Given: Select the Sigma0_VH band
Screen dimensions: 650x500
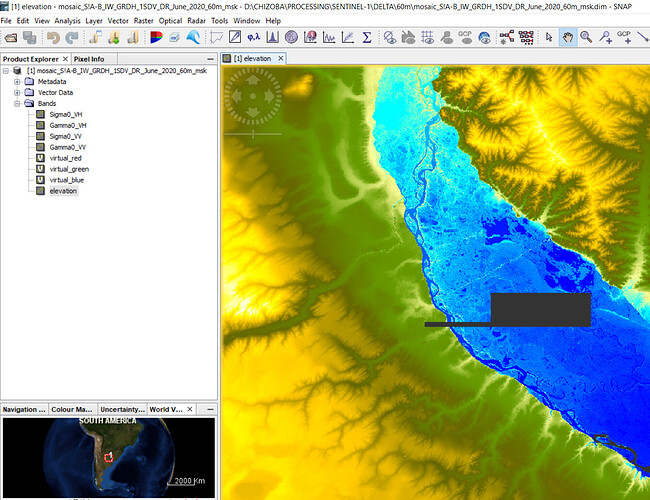Looking at the screenshot, I should click(66, 114).
